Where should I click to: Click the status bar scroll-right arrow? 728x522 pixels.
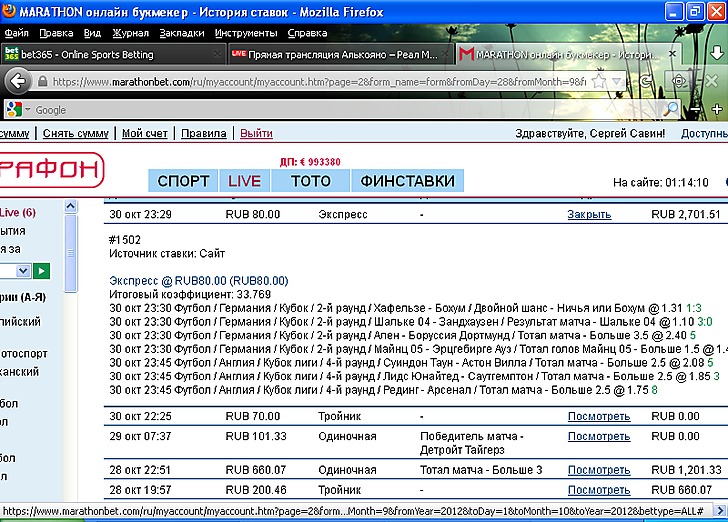[x=721, y=511]
